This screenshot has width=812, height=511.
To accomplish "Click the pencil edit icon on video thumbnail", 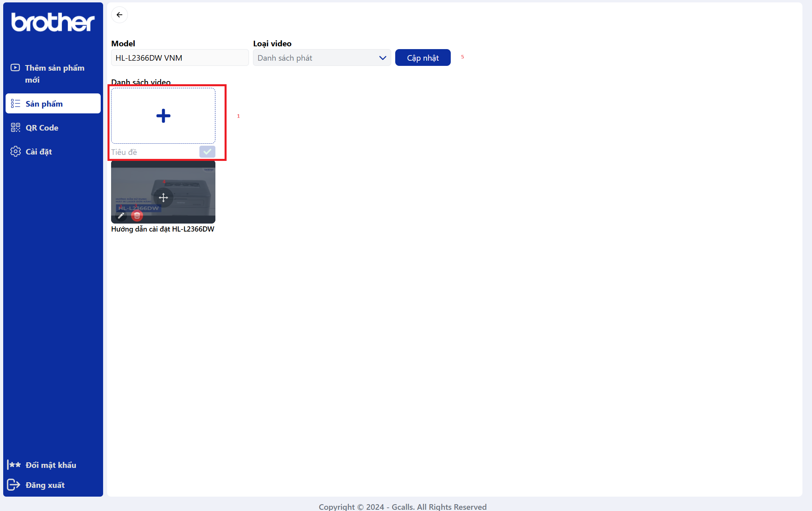I will coord(121,216).
